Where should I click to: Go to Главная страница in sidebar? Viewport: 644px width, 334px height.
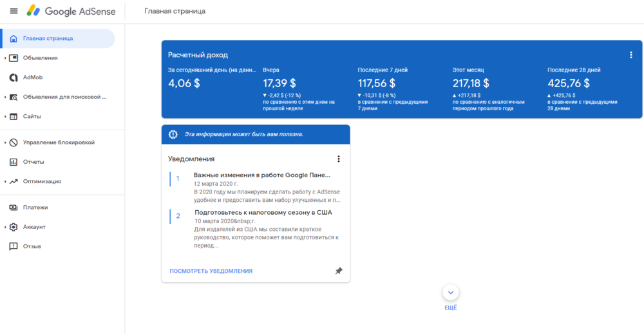point(57,39)
